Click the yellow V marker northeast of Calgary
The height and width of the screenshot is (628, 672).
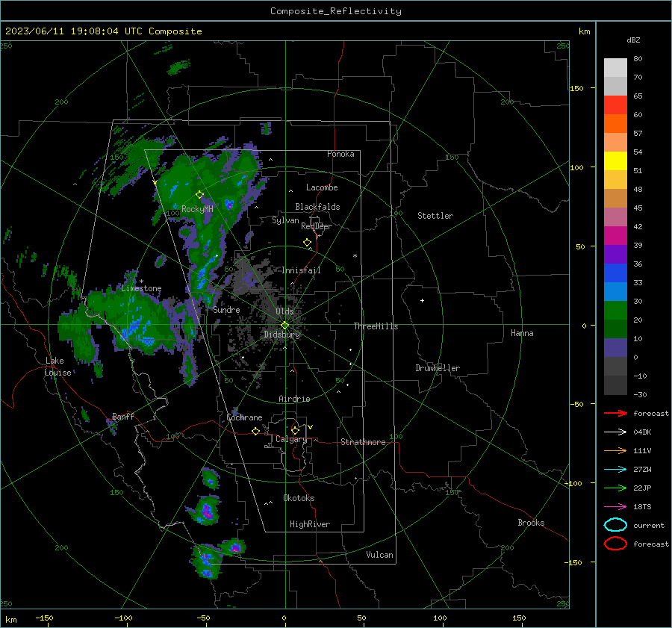tap(311, 427)
